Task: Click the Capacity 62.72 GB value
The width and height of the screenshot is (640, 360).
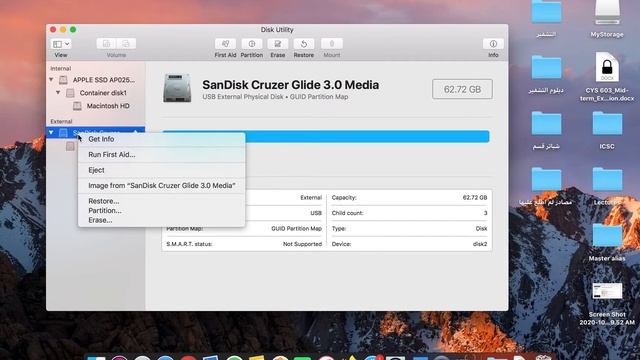Action: (475, 198)
